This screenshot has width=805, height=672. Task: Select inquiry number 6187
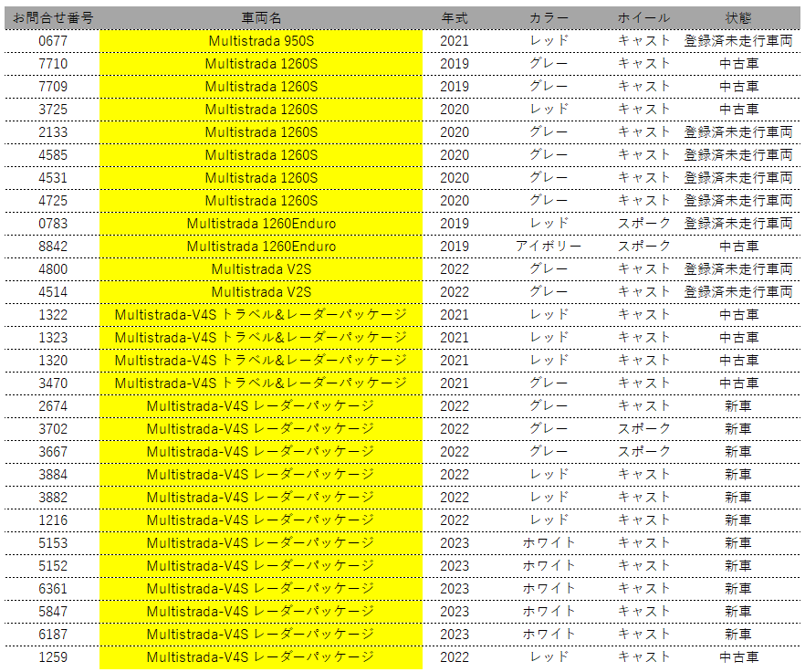click(x=53, y=634)
